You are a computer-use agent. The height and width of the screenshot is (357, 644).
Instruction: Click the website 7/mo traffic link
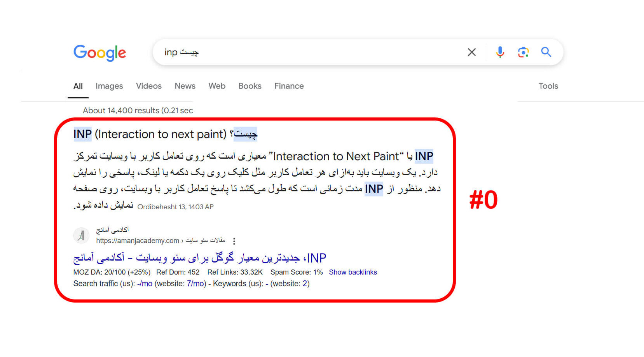pyautogui.click(x=195, y=284)
